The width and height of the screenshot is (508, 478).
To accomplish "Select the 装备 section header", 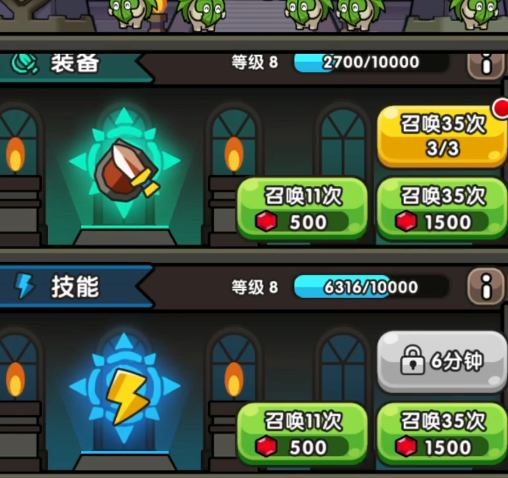I will pyautogui.click(x=77, y=65).
